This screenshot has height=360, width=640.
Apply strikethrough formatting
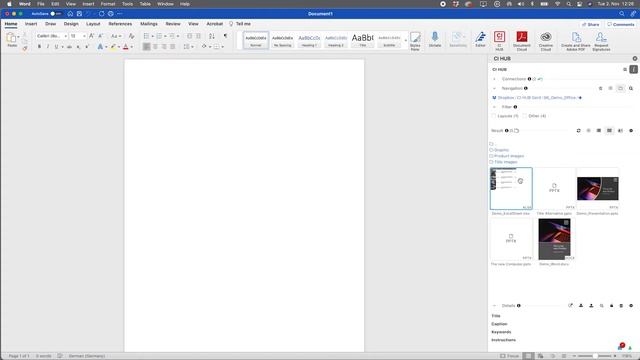tap(69, 47)
